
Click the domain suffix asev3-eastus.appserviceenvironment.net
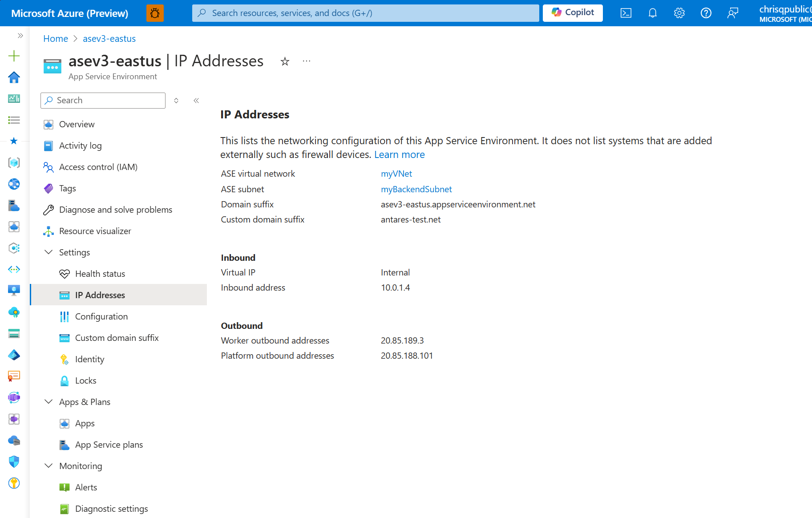click(x=458, y=204)
